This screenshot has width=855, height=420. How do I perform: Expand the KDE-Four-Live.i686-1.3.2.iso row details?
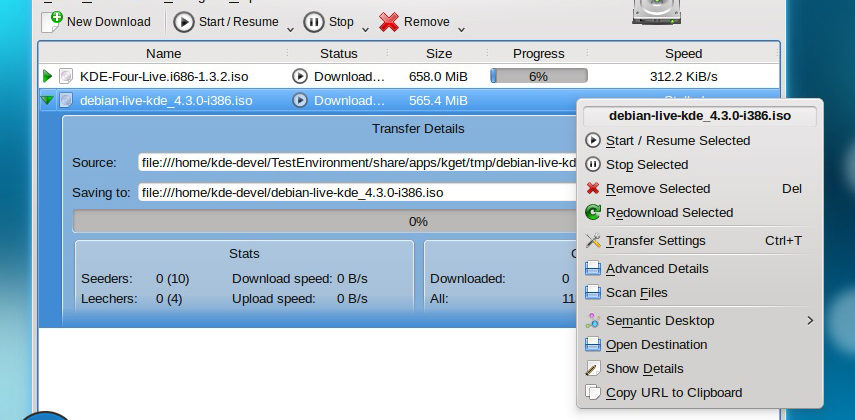(47, 76)
